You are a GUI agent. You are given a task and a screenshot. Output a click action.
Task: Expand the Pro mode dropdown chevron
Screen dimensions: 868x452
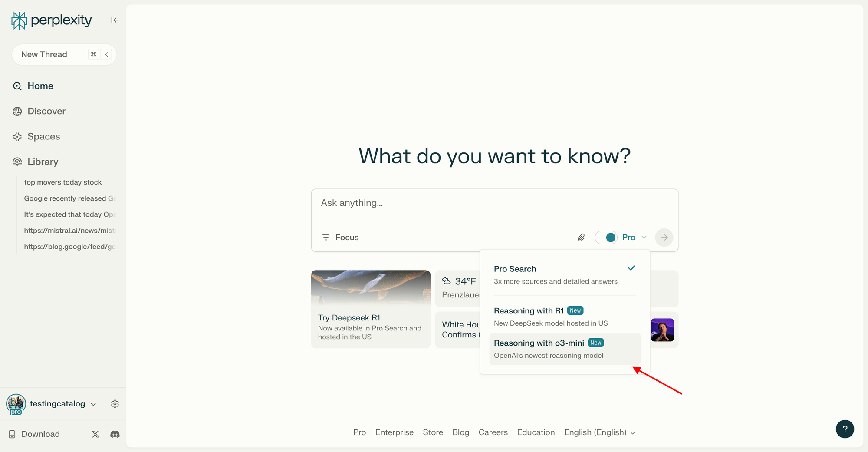click(644, 237)
